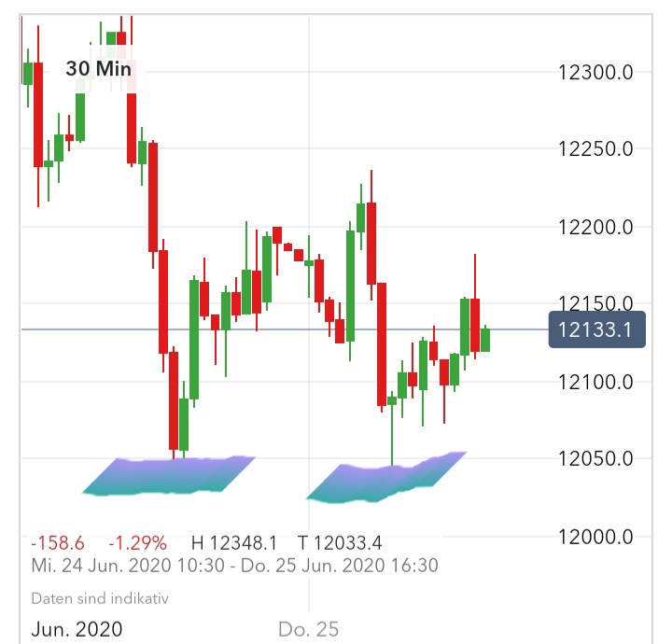Click the Jun. 2020 month label

[x=77, y=630]
